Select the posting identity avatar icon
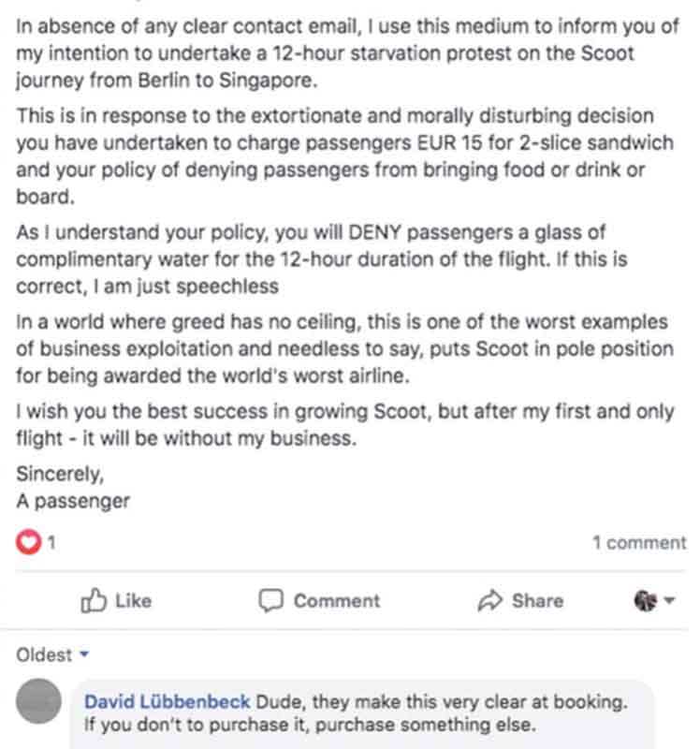Viewport: 700px width, 749px height. [645, 600]
